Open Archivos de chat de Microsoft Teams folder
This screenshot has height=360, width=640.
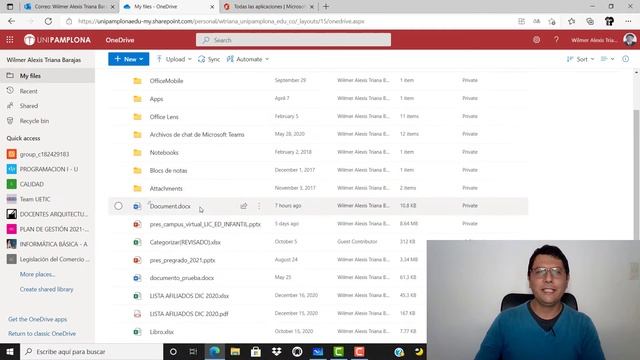tap(197, 135)
